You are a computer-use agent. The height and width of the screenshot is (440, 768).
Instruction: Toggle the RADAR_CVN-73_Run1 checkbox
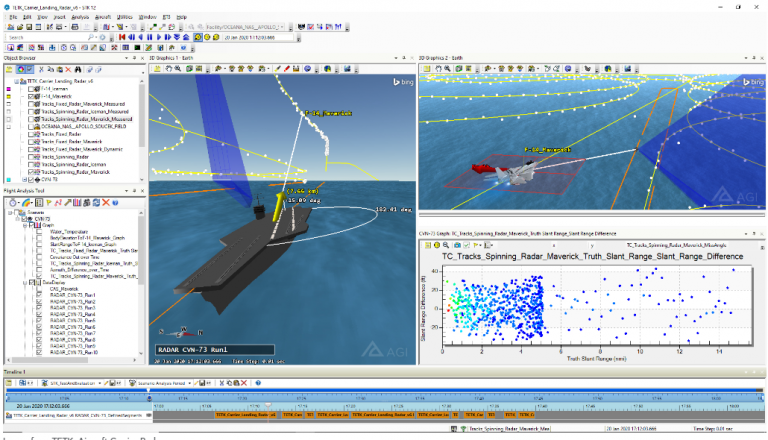click(x=40, y=295)
